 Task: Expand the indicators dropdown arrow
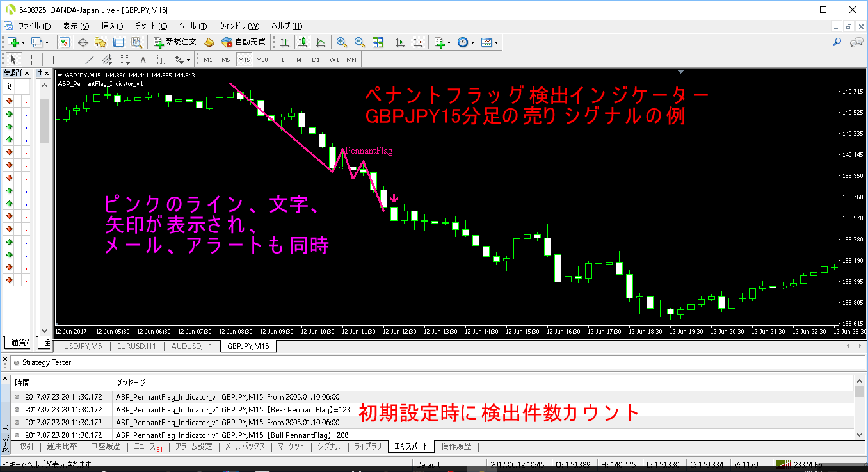pyautogui.click(x=449, y=42)
